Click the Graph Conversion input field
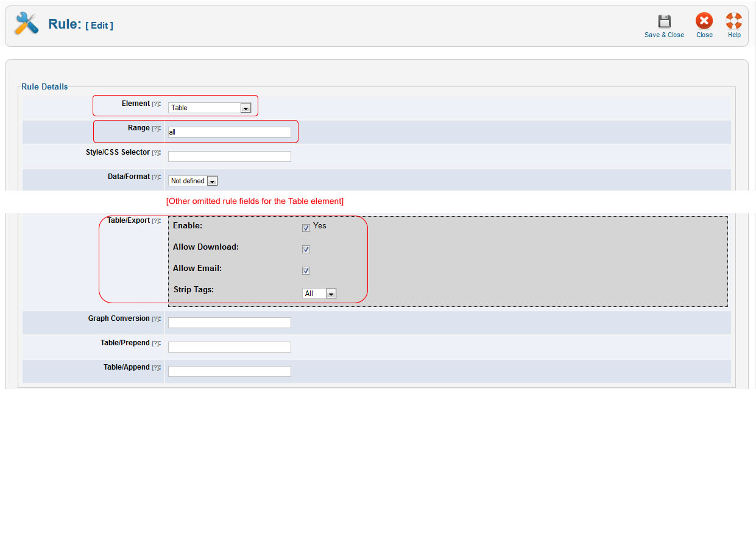 click(229, 323)
